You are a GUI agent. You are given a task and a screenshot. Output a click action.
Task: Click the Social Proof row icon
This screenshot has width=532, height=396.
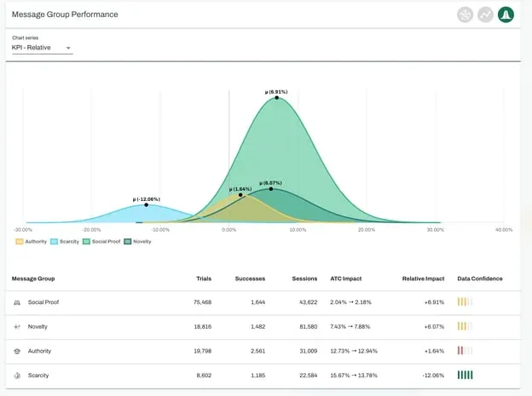coord(17,302)
